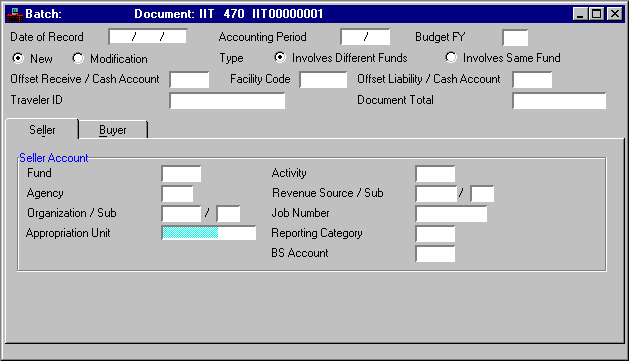Click the Accounting Period field
629x361 pixels.
click(x=365, y=37)
